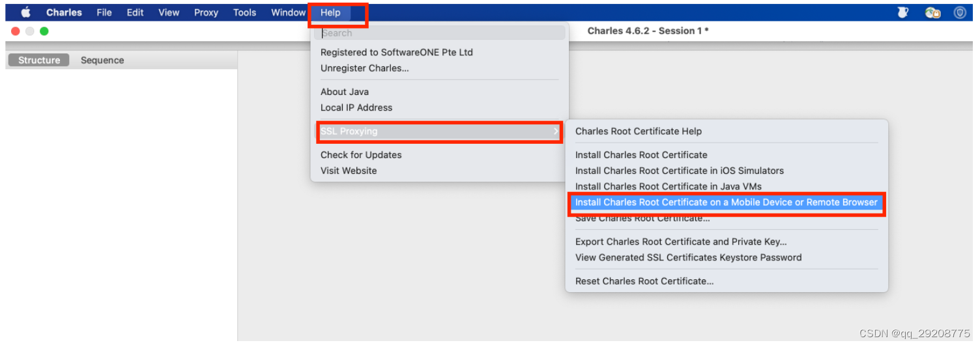Click the red close window button
This screenshot has height=345, width=980.
tap(16, 31)
